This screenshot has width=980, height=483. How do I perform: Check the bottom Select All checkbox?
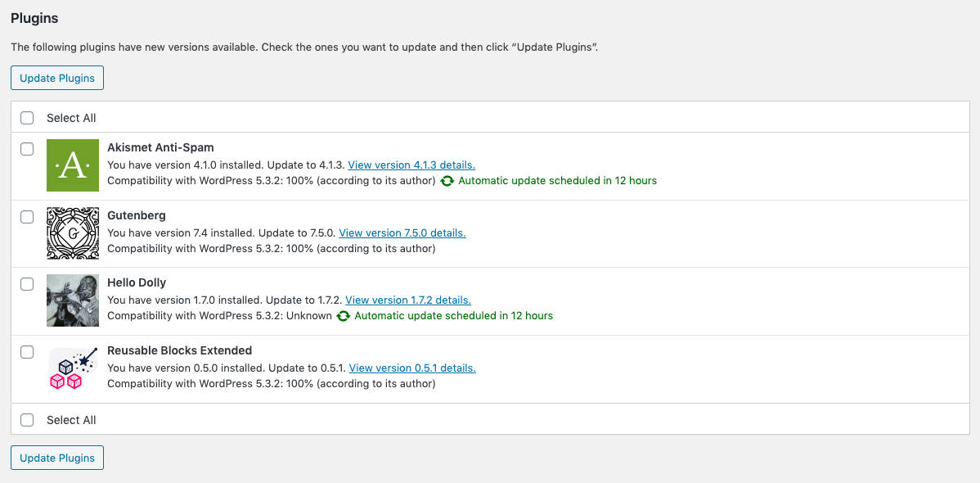point(27,420)
